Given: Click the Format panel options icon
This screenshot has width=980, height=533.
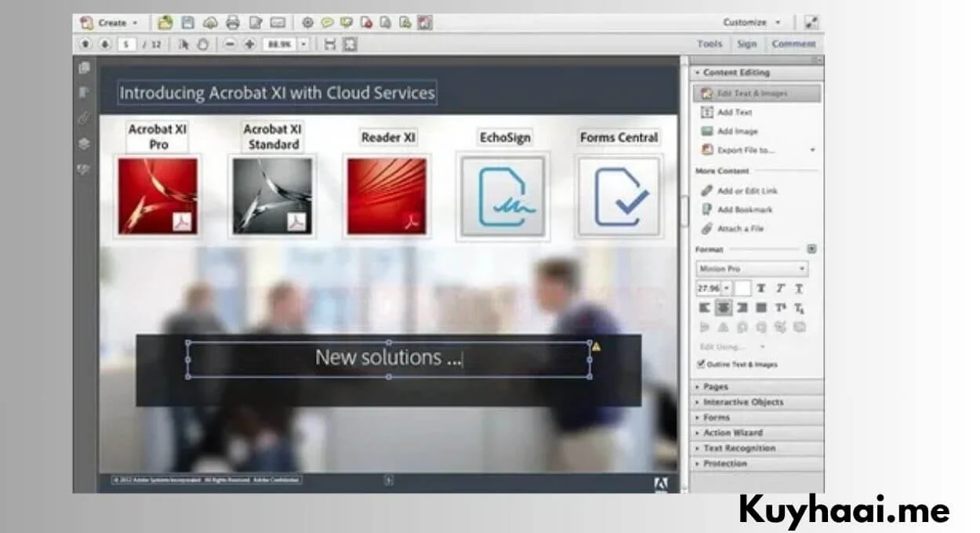Looking at the screenshot, I should (x=811, y=249).
